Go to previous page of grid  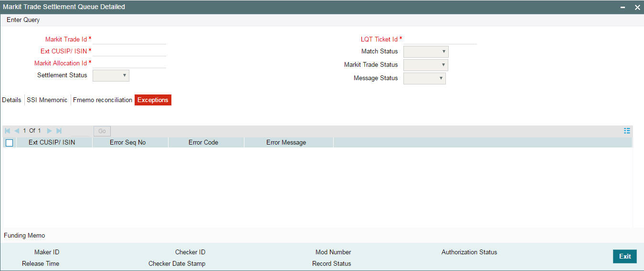click(x=17, y=131)
